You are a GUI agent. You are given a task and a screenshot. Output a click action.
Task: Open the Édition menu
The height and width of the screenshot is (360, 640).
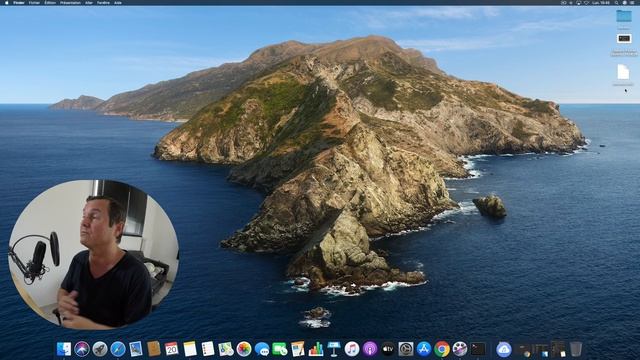[x=50, y=2]
